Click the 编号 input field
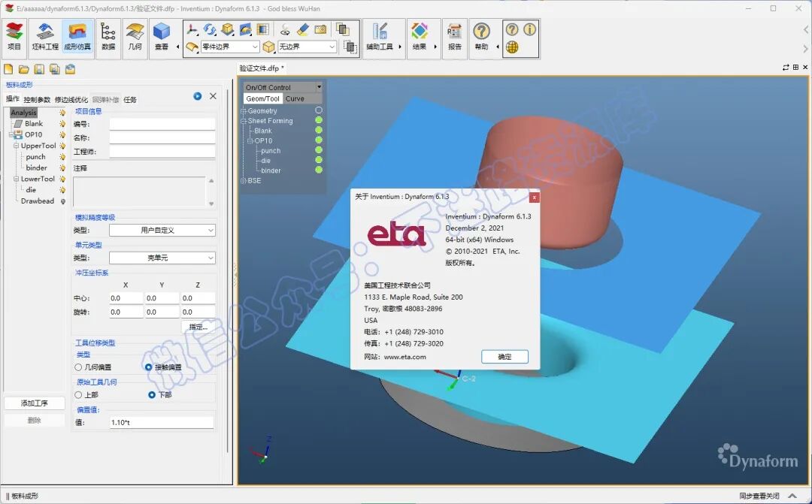 pos(162,124)
